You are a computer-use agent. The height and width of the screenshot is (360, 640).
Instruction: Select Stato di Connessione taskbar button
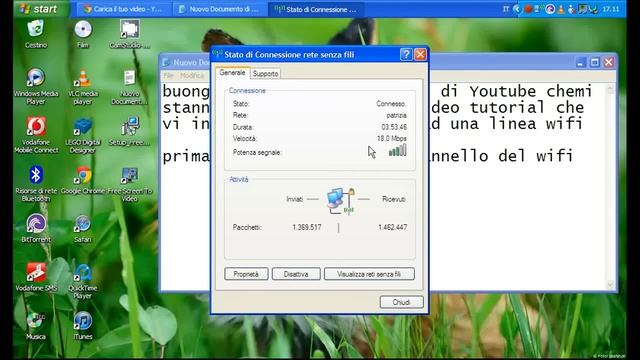pyautogui.click(x=315, y=9)
